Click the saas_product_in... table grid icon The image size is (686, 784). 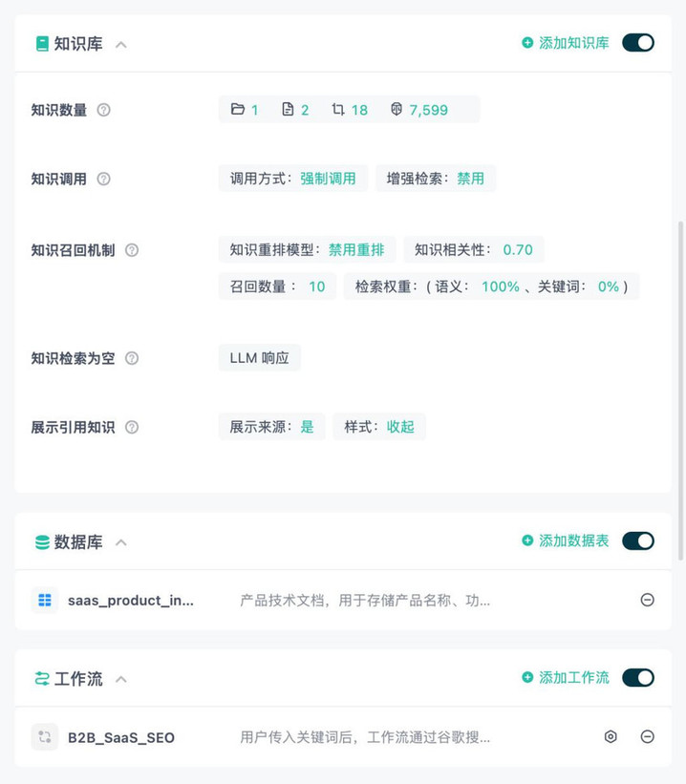tap(45, 600)
